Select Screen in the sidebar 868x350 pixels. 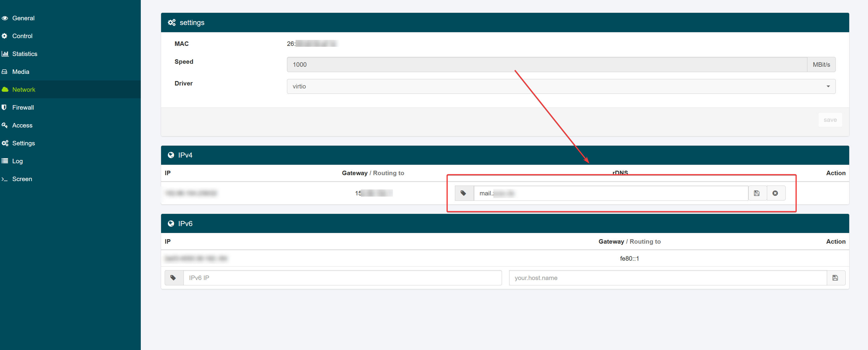[22, 179]
